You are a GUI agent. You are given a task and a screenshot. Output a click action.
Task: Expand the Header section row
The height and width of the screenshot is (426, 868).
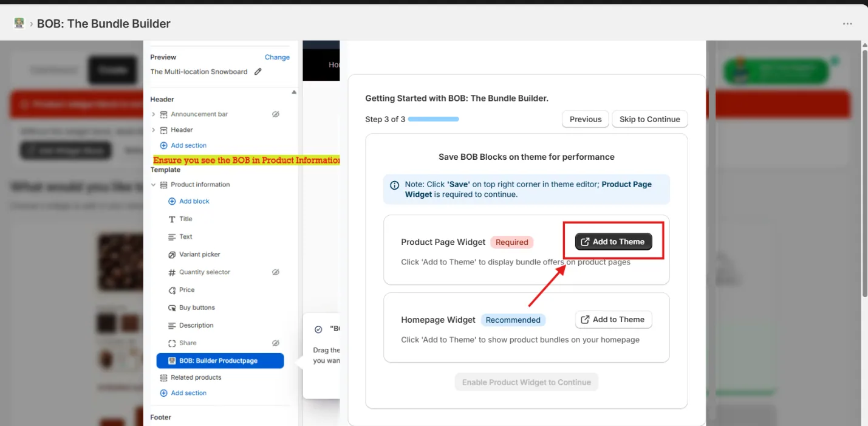(154, 130)
